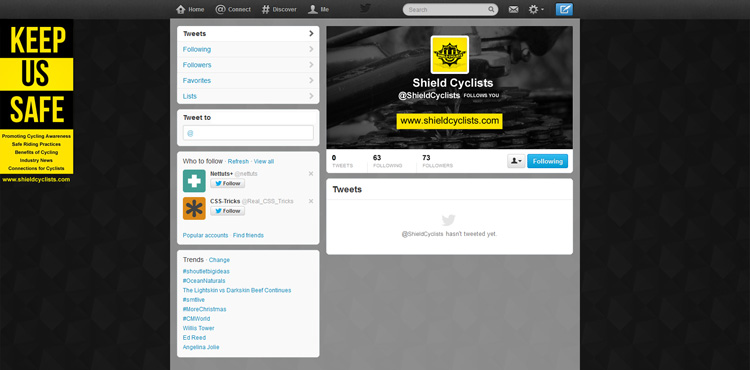Open the #MoreChristmas trend
This screenshot has width=750, height=370.
coord(204,309)
